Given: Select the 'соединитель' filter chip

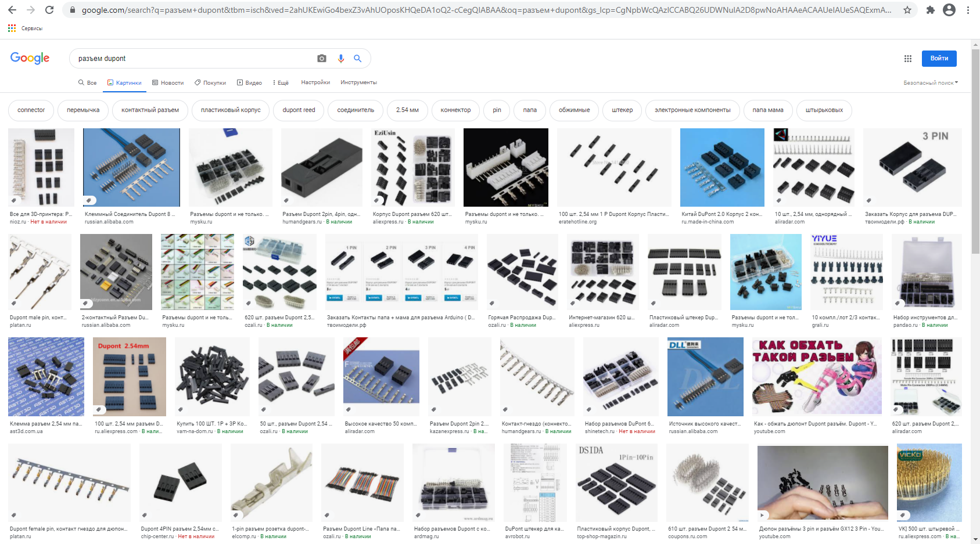Looking at the screenshot, I should pyautogui.click(x=356, y=110).
